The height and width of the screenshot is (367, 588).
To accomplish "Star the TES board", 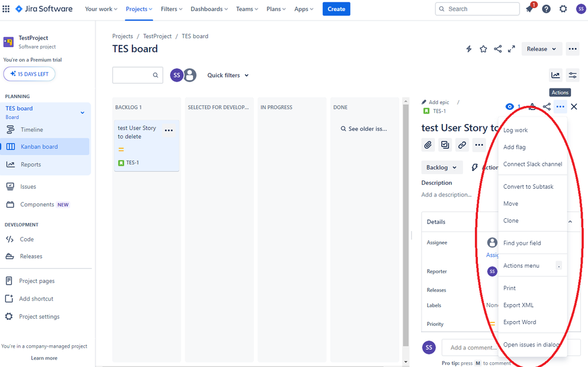I will coord(483,49).
